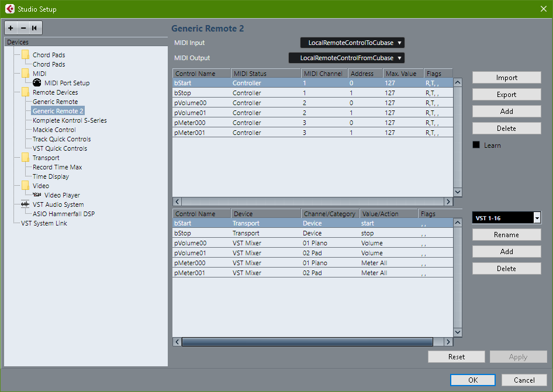Click the lower table horizontal scrollbar thumb
Screen dimensions: 553x392
pyautogui.click(x=307, y=342)
